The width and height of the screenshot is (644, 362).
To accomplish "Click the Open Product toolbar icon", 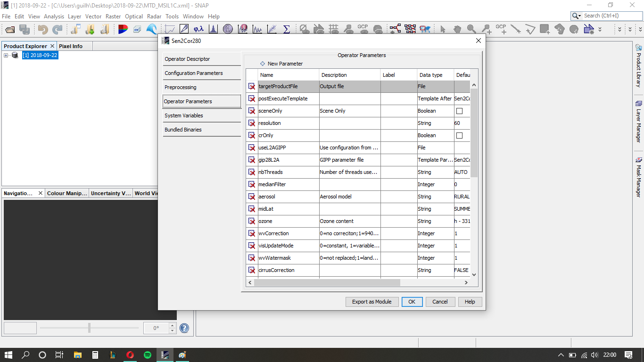I will tap(10, 29).
